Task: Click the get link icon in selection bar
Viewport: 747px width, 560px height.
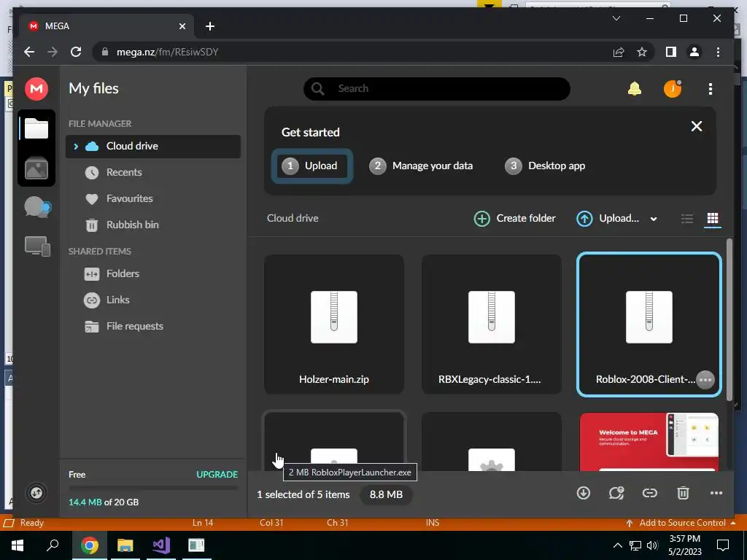Action: [x=649, y=493]
